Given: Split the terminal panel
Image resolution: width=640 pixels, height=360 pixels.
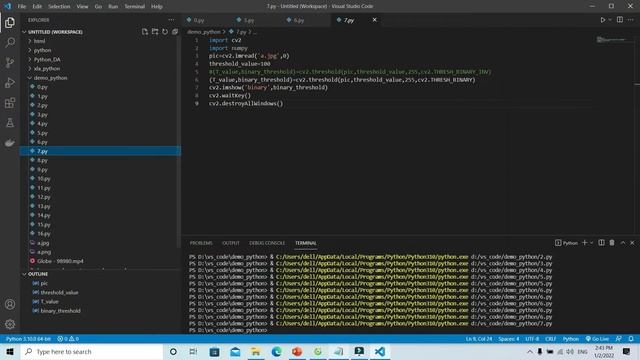Looking at the screenshot, I should (601, 242).
